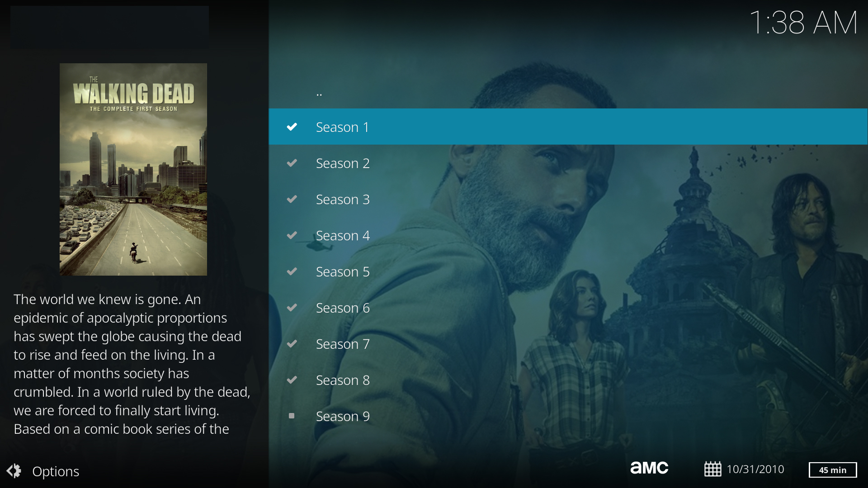Toggle watched checkmark for Season 2
The height and width of the screenshot is (488, 868).
[x=292, y=163]
